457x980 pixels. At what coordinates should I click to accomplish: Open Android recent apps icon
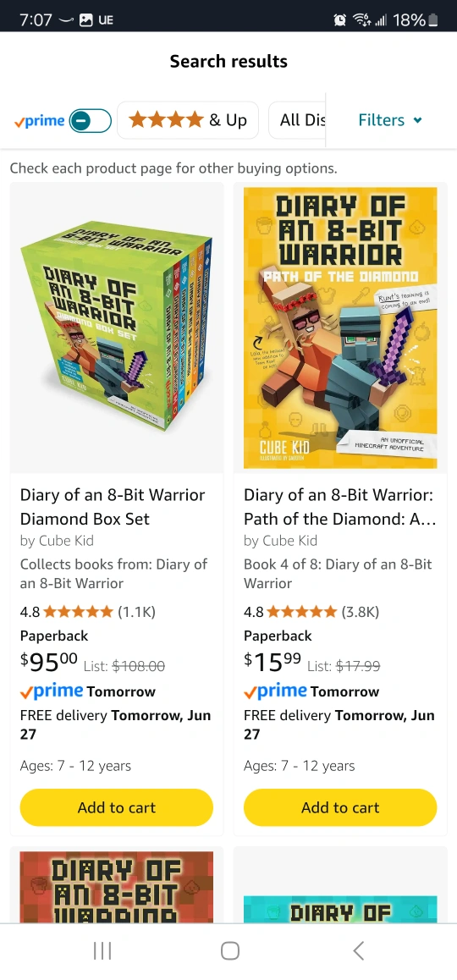coord(102,950)
